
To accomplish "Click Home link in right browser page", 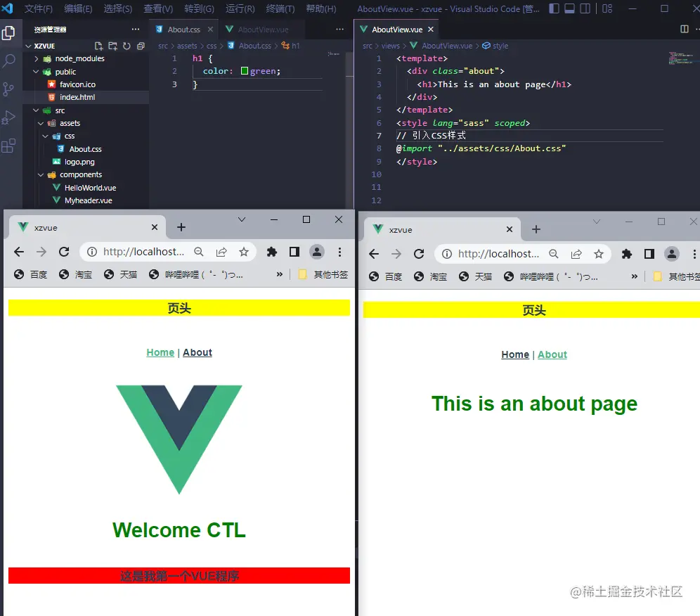I will coord(515,354).
